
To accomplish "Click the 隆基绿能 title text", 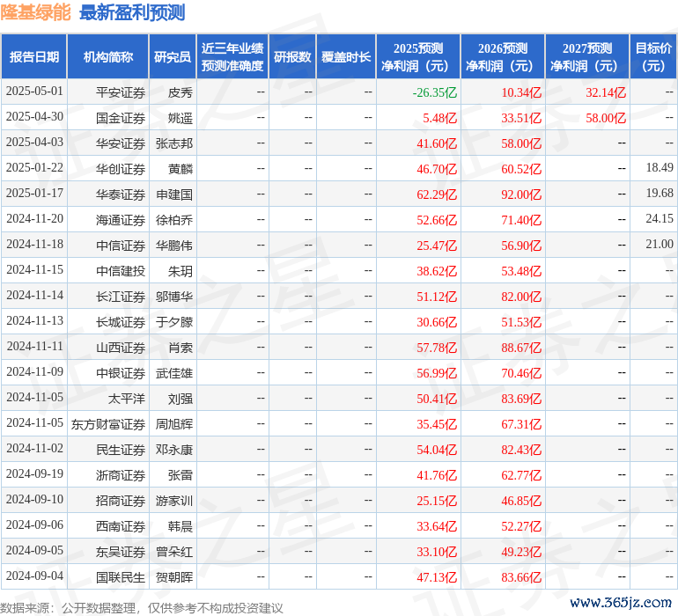I will click(x=35, y=12).
